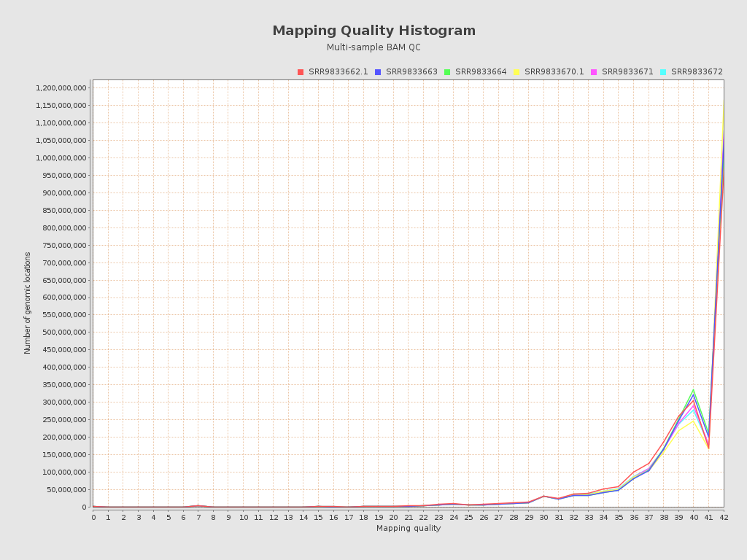The height and width of the screenshot is (560, 747).
Task: Click the x-axis label Mapping quality
Action: (408, 529)
